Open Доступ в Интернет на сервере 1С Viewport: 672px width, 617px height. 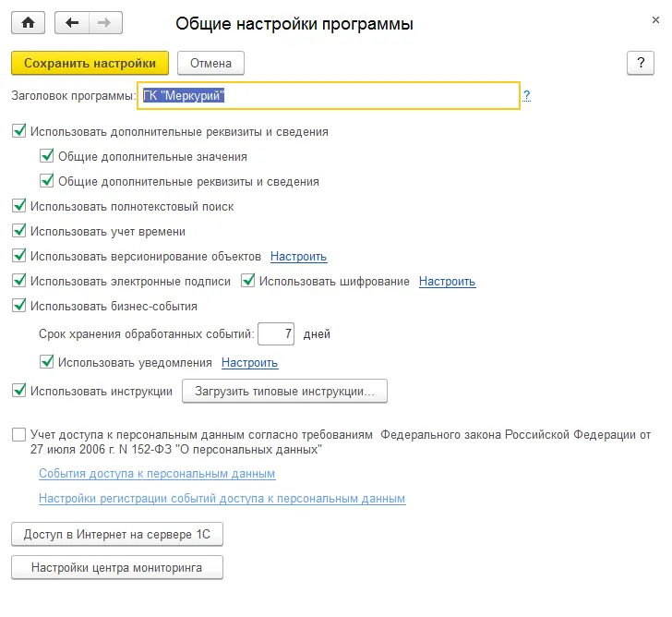click(x=117, y=534)
